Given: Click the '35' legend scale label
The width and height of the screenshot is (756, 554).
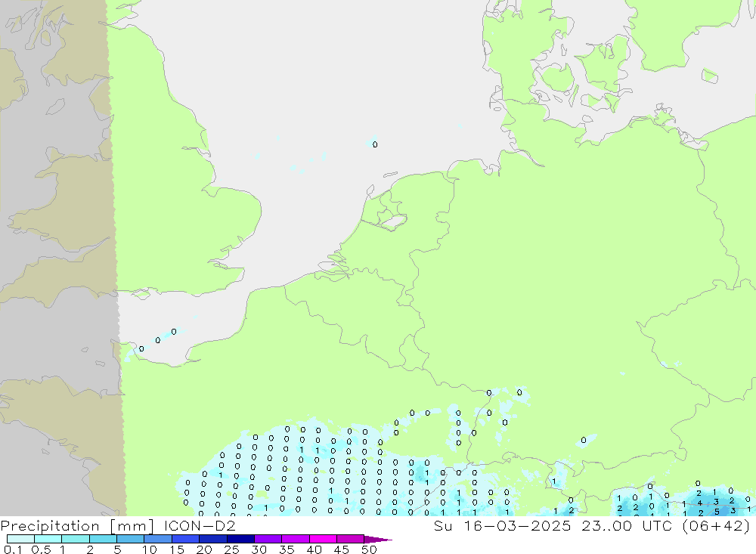Looking at the screenshot, I should 287,549.
